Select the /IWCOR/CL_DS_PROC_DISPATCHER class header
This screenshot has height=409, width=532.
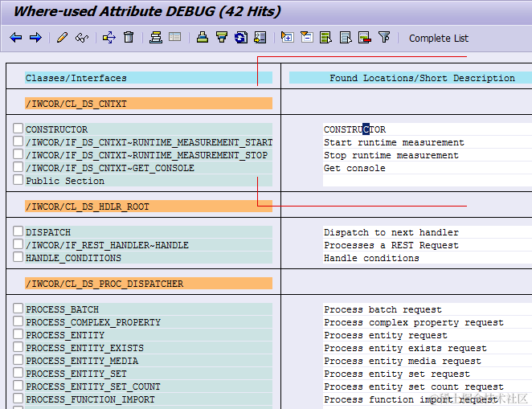(x=149, y=284)
